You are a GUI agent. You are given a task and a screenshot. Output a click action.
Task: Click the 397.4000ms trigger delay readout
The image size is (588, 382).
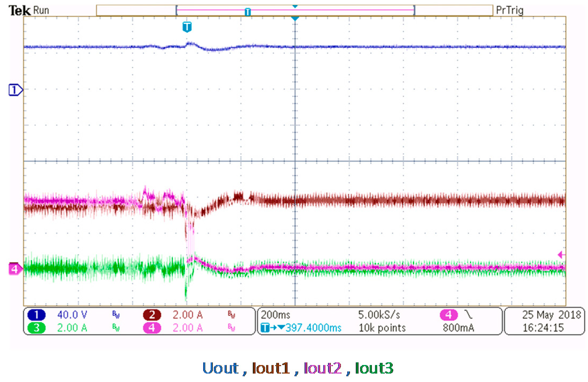point(313,328)
